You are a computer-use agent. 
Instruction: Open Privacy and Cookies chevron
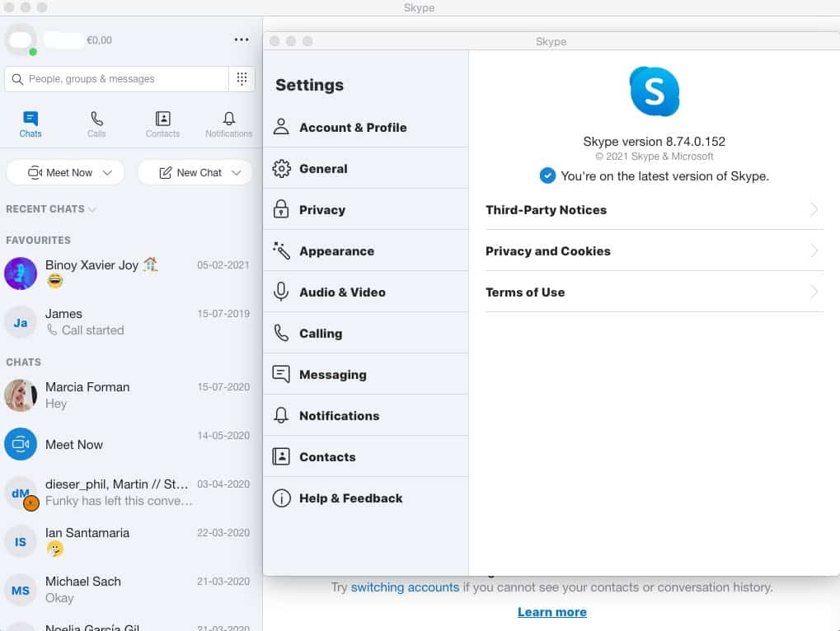click(x=814, y=250)
